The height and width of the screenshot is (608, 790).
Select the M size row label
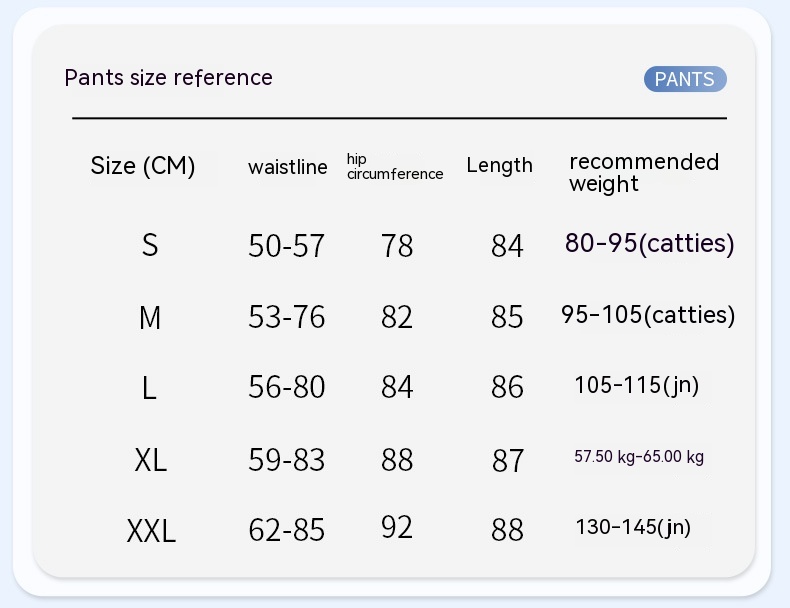click(150, 318)
